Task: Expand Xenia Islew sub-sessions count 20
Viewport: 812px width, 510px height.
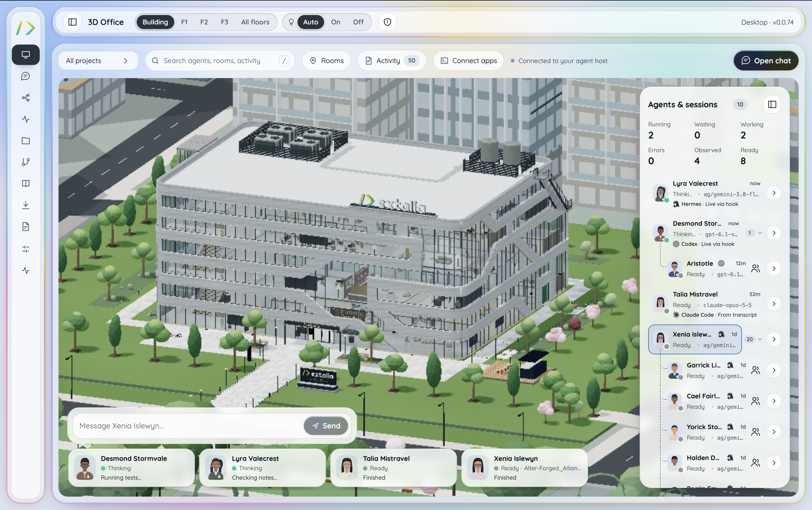Action: point(754,340)
